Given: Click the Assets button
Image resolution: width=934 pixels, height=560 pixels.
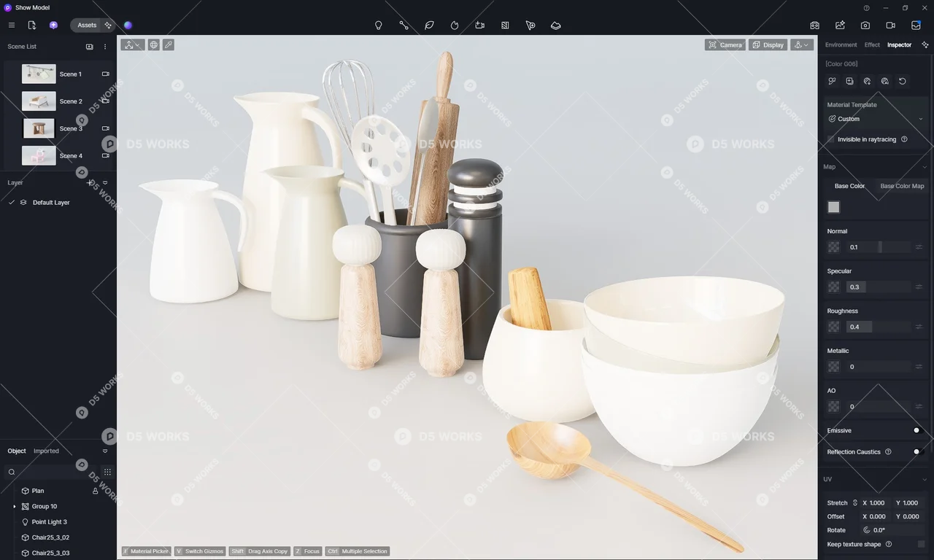Looking at the screenshot, I should click(87, 26).
